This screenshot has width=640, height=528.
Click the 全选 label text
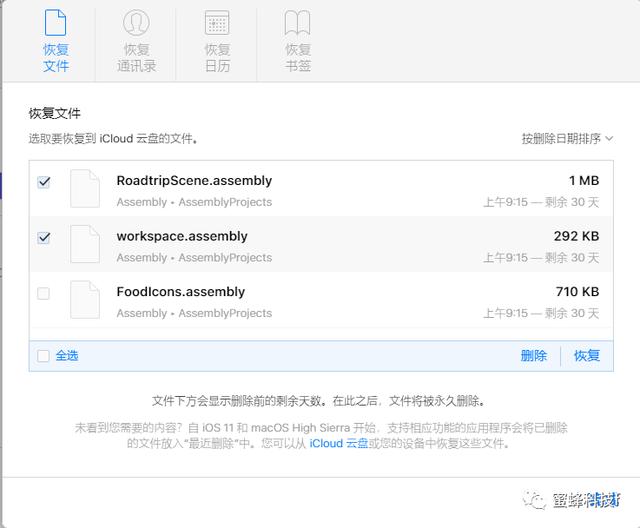pyautogui.click(x=67, y=356)
